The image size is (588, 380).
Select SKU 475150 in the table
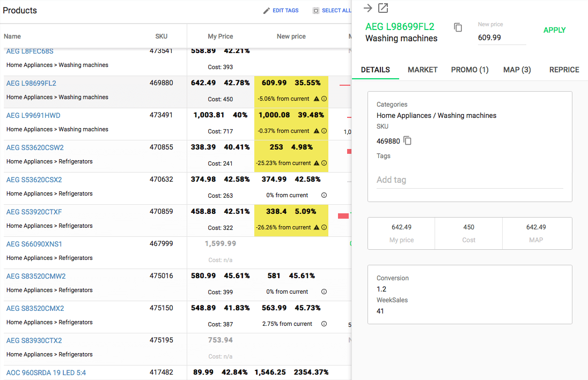click(161, 308)
